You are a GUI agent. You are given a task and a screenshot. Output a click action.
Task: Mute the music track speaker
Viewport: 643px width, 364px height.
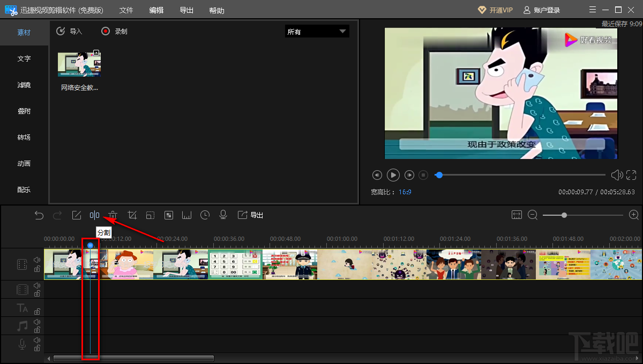pyautogui.click(x=37, y=322)
